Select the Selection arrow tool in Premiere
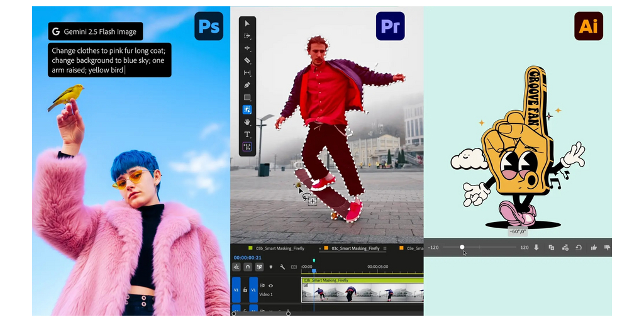 pos(247,23)
